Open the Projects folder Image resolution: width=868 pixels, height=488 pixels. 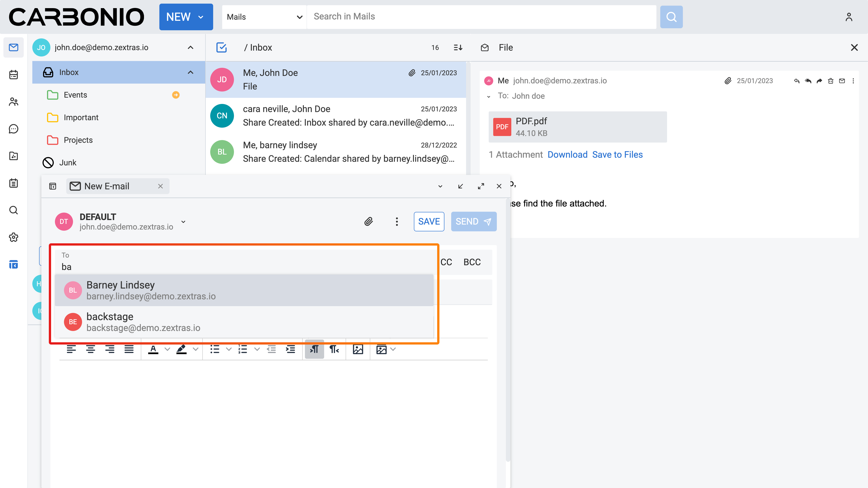coord(78,140)
